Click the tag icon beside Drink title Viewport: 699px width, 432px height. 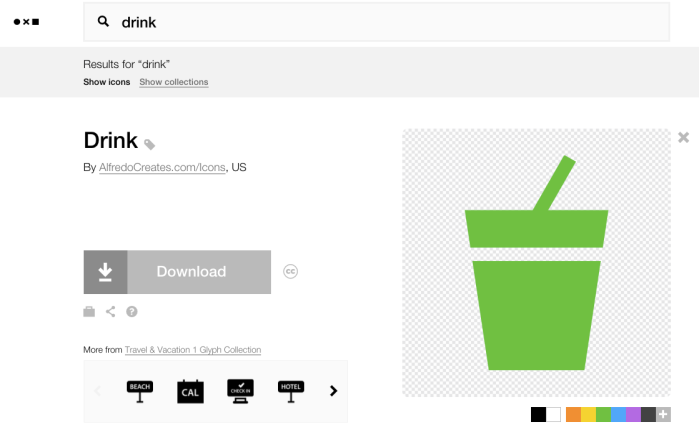click(150, 144)
